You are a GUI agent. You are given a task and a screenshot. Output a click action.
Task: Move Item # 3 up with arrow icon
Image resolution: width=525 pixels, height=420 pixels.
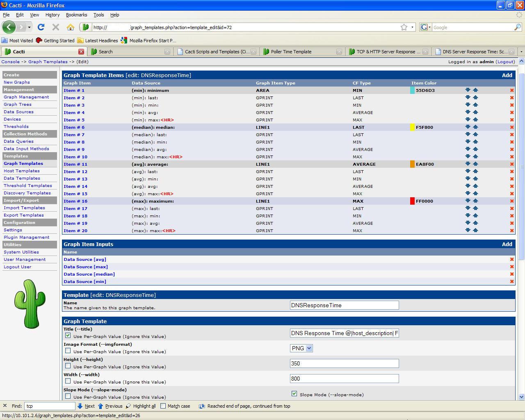coord(475,105)
